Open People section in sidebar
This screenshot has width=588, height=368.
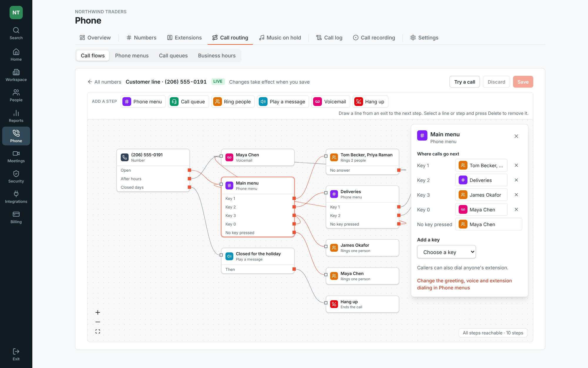[x=16, y=96]
